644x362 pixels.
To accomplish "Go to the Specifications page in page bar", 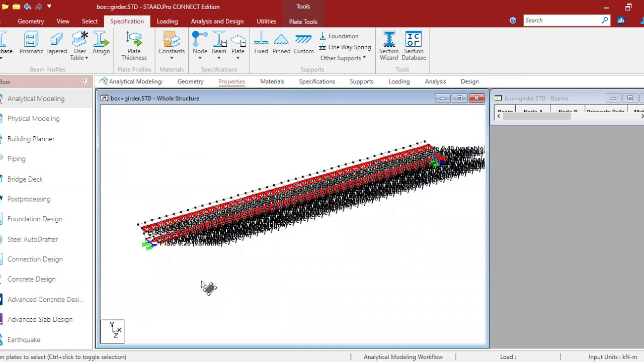I will click(317, 81).
